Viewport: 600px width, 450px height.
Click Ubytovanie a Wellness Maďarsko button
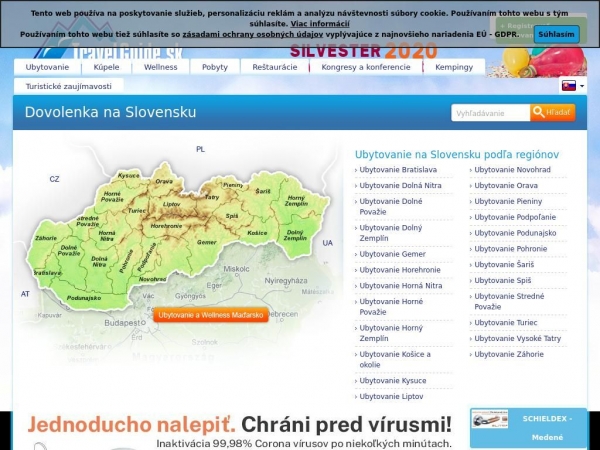[x=211, y=315]
